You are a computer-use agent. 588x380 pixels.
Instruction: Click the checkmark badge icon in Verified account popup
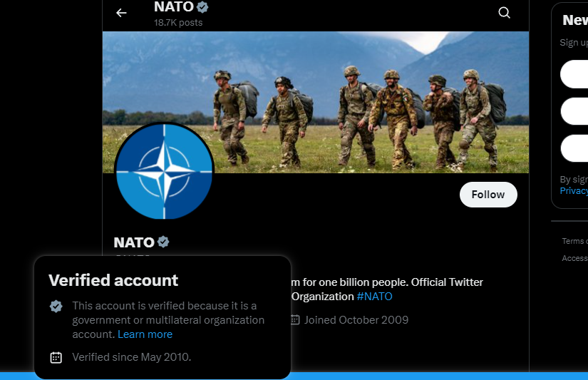click(56, 306)
